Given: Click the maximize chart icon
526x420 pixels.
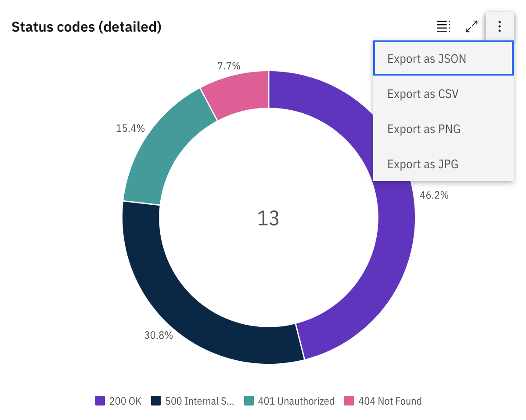Looking at the screenshot, I should pos(471,26).
